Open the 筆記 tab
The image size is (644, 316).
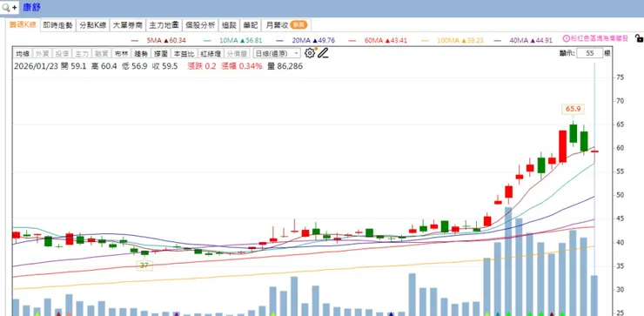(x=250, y=25)
